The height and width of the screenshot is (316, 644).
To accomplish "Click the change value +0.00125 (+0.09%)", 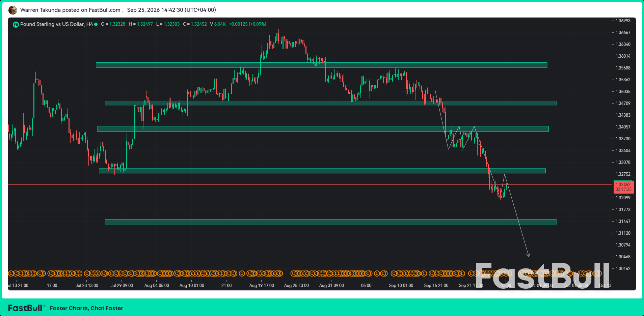I will 248,24.
